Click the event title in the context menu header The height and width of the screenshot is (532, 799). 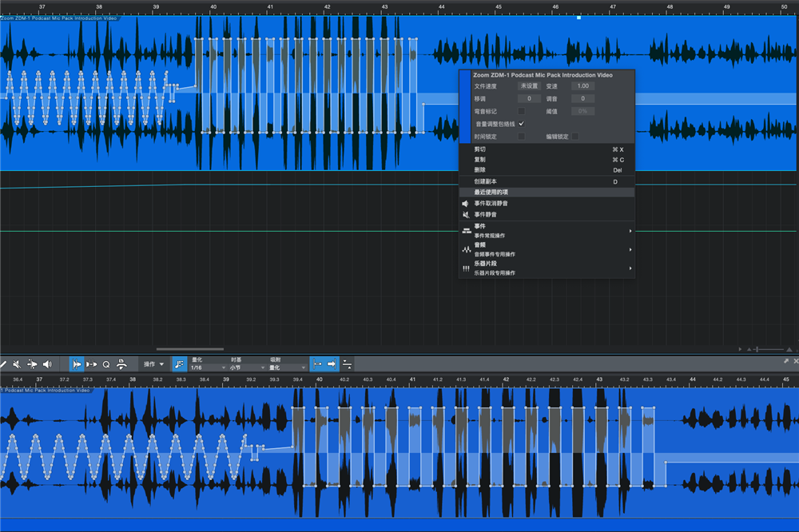[543, 75]
